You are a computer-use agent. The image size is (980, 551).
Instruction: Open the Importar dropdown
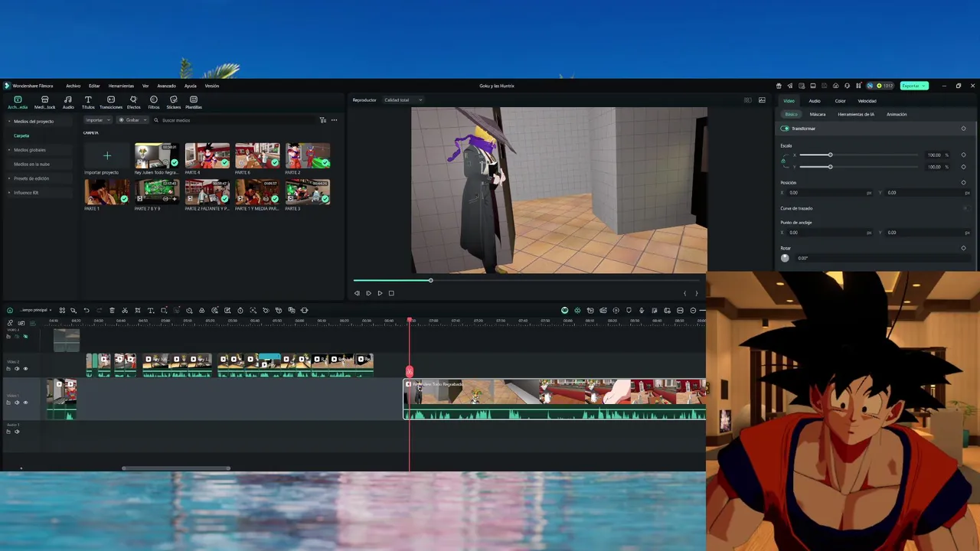coord(98,120)
